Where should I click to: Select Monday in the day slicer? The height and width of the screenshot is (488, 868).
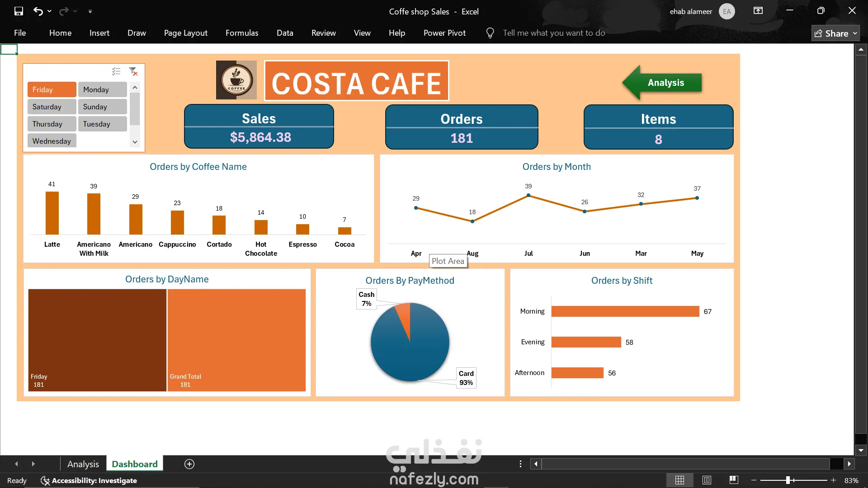(102, 89)
